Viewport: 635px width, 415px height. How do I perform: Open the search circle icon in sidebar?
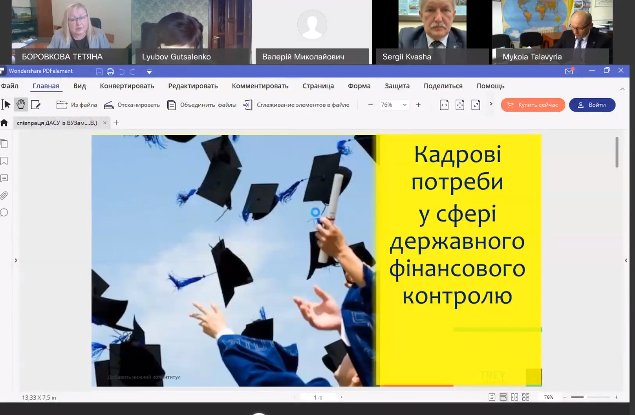click(x=5, y=212)
